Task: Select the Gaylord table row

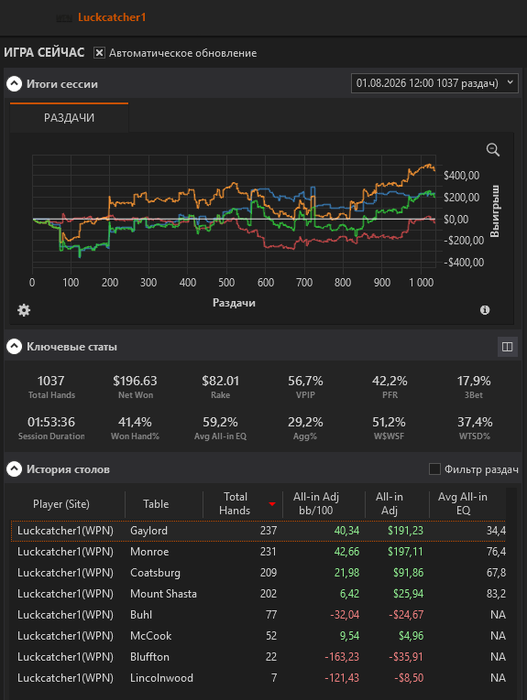Action: (x=258, y=531)
